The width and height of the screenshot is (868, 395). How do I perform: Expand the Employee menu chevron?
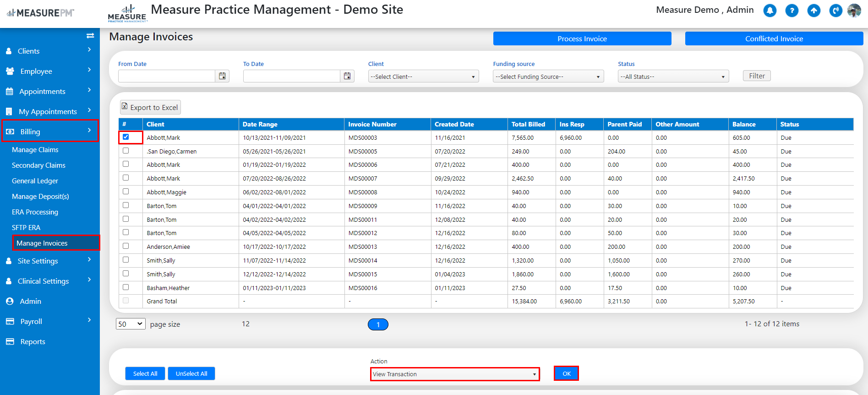(89, 70)
